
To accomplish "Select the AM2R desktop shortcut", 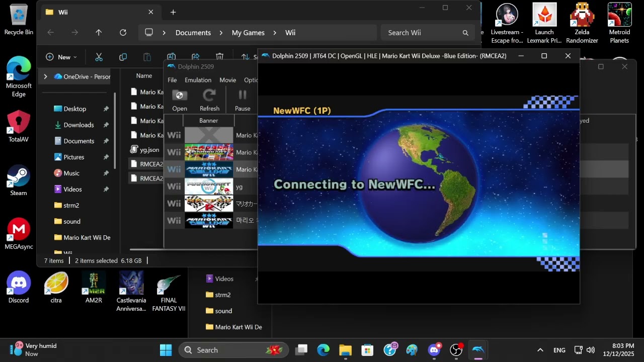I will [94, 288].
